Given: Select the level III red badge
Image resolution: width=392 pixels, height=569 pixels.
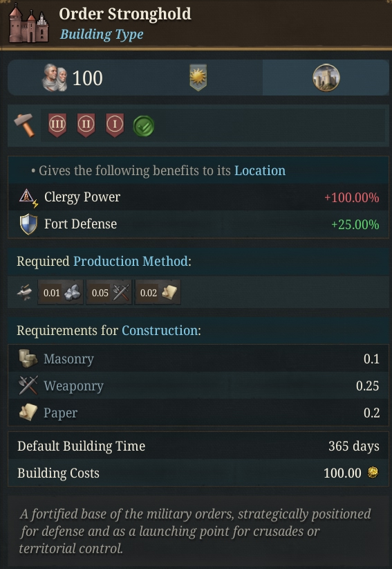Looking at the screenshot, I should click(x=57, y=125).
